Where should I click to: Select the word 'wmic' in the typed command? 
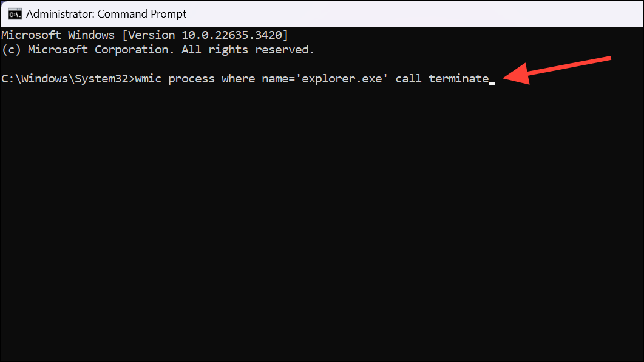[149, 78]
